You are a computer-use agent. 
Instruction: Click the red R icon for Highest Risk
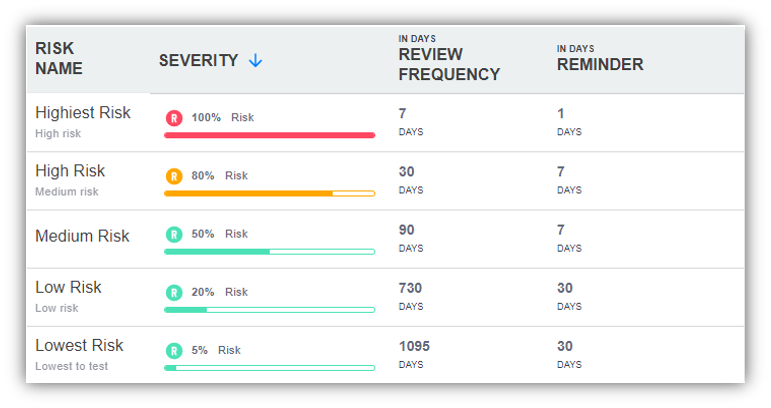tap(174, 118)
